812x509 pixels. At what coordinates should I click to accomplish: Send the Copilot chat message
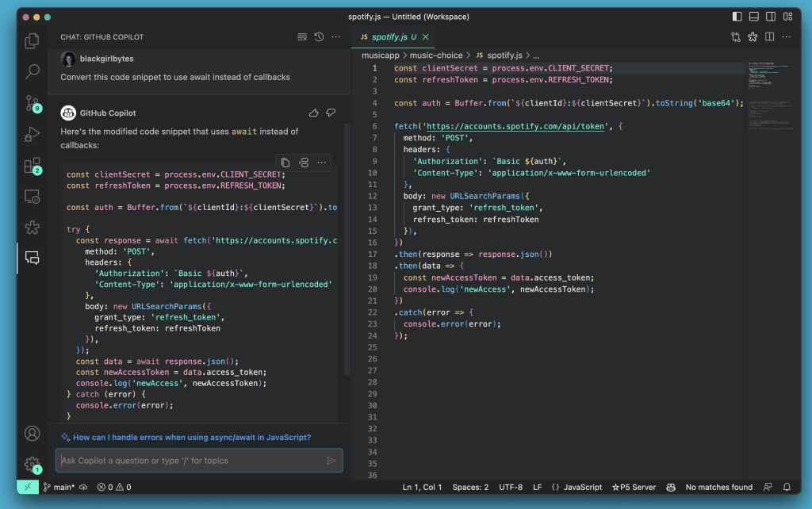(x=331, y=461)
